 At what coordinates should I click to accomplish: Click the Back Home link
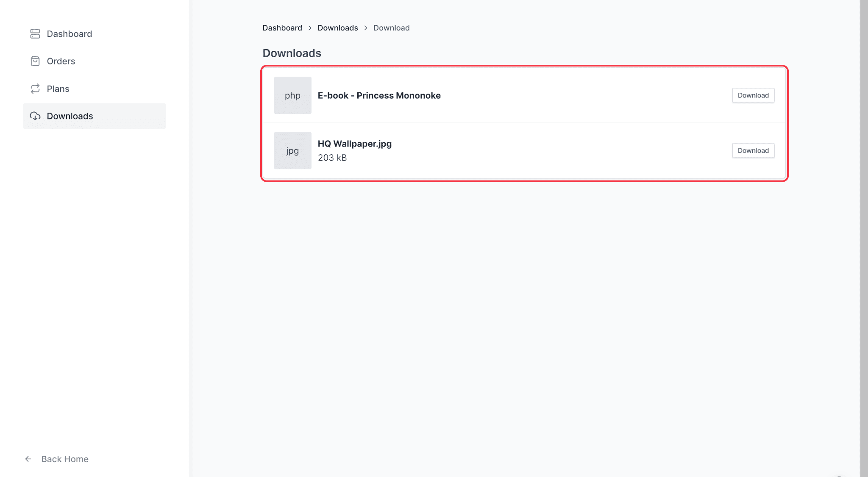pyautogui.click(x=65, y=459)
